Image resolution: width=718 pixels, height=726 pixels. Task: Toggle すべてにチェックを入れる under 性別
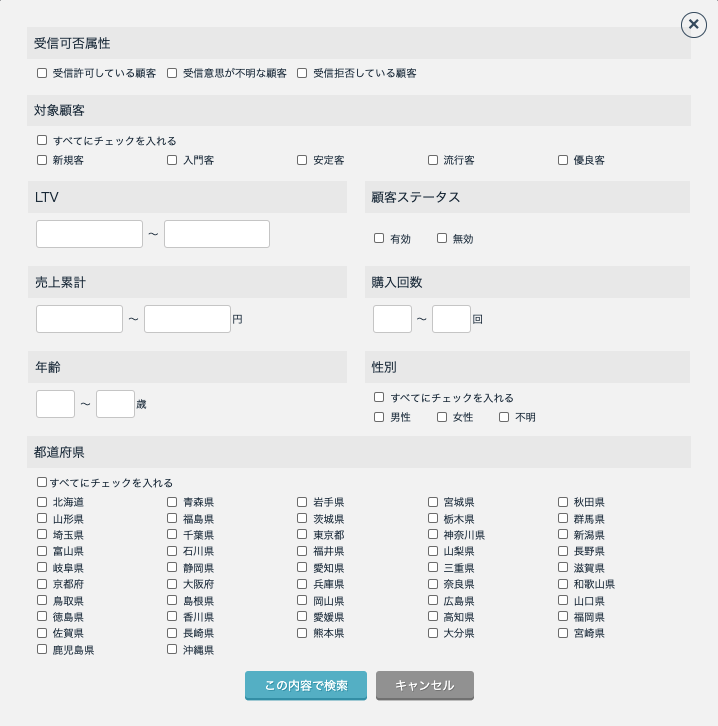click(379, 397)
